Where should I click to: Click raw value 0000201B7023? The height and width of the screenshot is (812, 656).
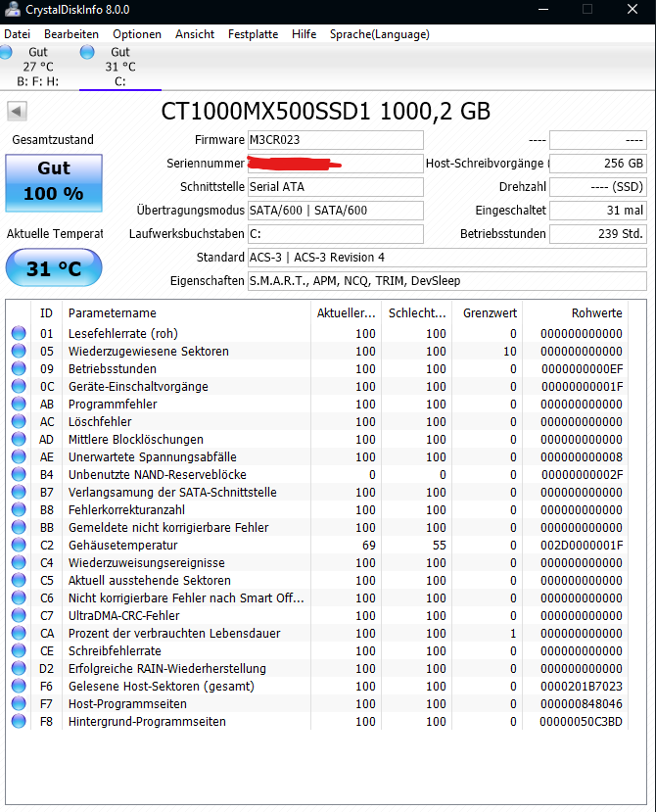click(x=582, y=687)
